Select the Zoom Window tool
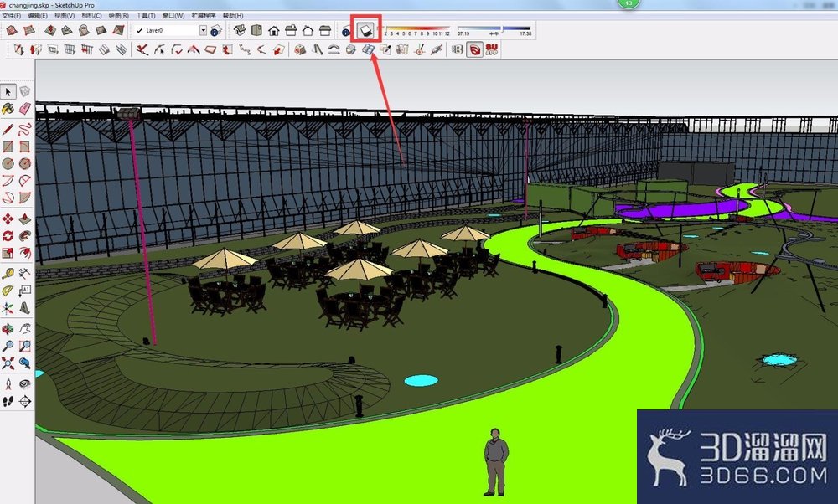838x504 pixels. pyautogui.click(x=25, y=346)
